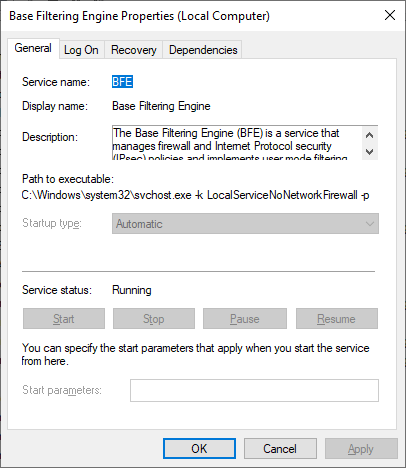This screenshot has height=468, width=406.
Task: Click the Start parameters input field
Action: point(254,390)
